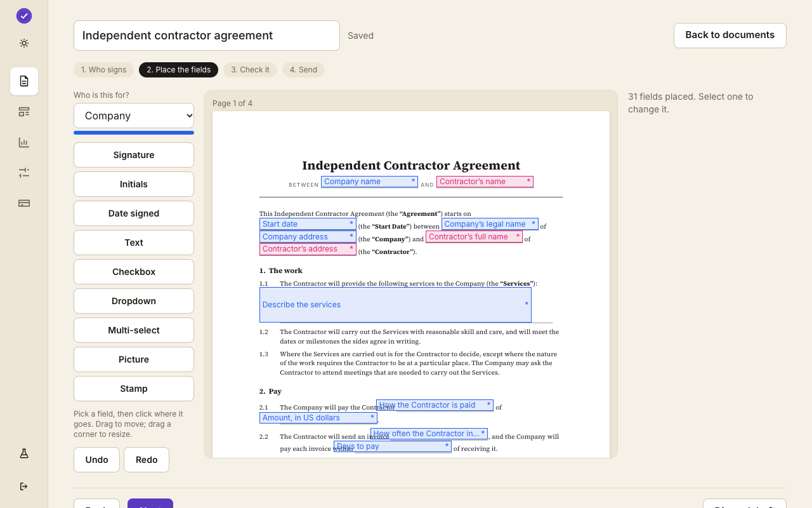The width and height of the screenshot is (812, 508).
Task: Edit the document title input field
Action: click(207, 36)
